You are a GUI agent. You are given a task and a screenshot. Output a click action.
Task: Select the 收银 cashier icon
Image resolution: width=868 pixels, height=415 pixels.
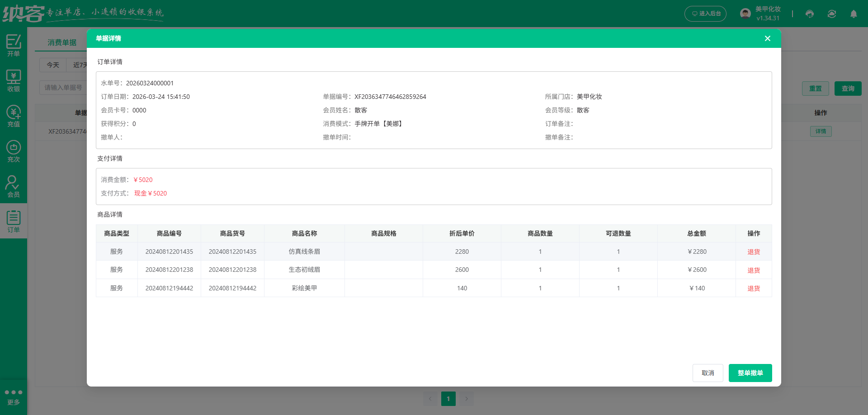(14, 80)
